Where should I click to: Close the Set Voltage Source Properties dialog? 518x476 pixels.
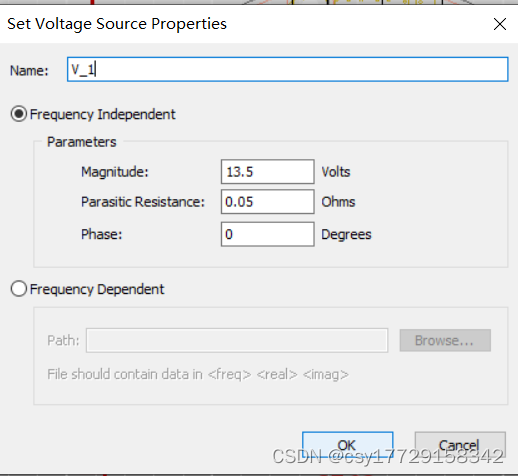[x=500, y=24]
